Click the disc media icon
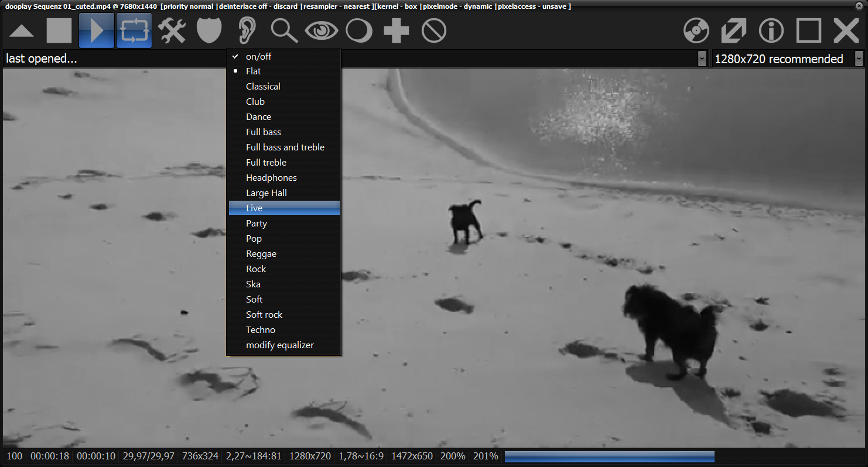868x467 pixels. click(x=696, y=30)
